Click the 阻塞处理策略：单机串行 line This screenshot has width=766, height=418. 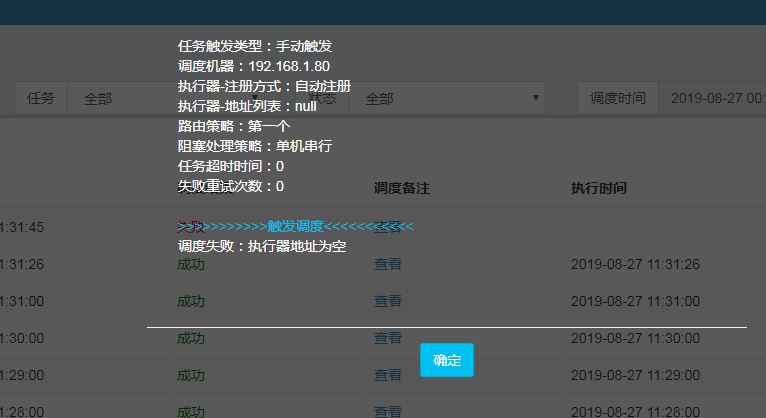(255, 146)
